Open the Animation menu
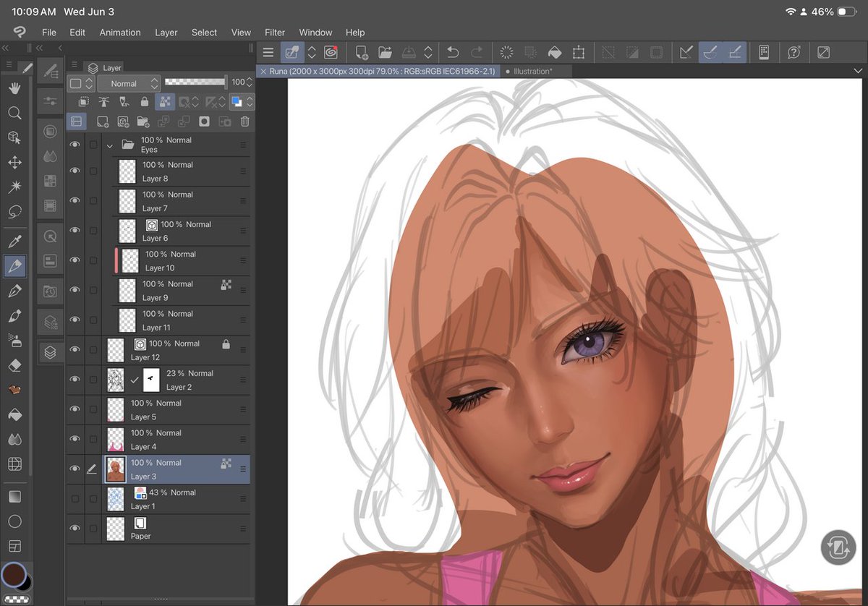 point(120,33)
